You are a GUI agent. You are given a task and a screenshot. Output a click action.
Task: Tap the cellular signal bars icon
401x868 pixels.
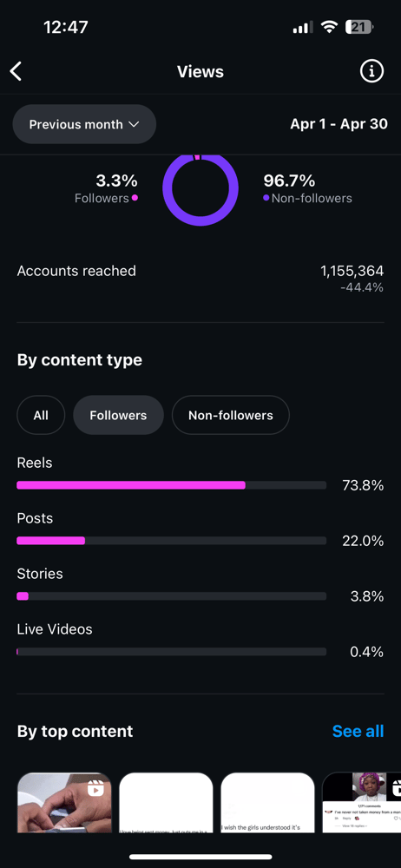pos(302,27)
